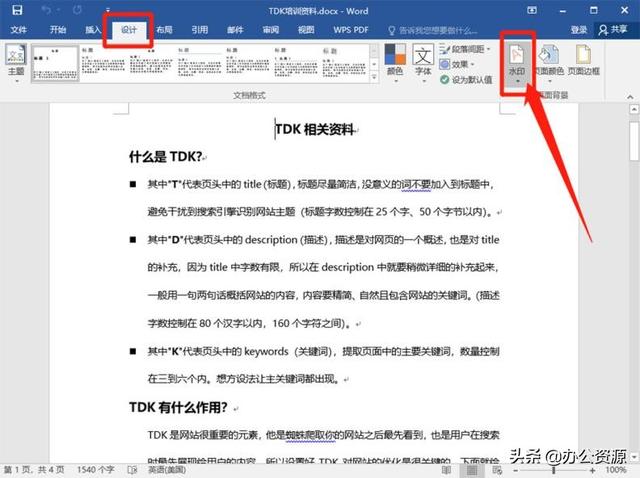The height and width of the screenshot is (478, 640).
Task: Switch to the 开始 (Home) tab
Action: click(x=58, y=30)
